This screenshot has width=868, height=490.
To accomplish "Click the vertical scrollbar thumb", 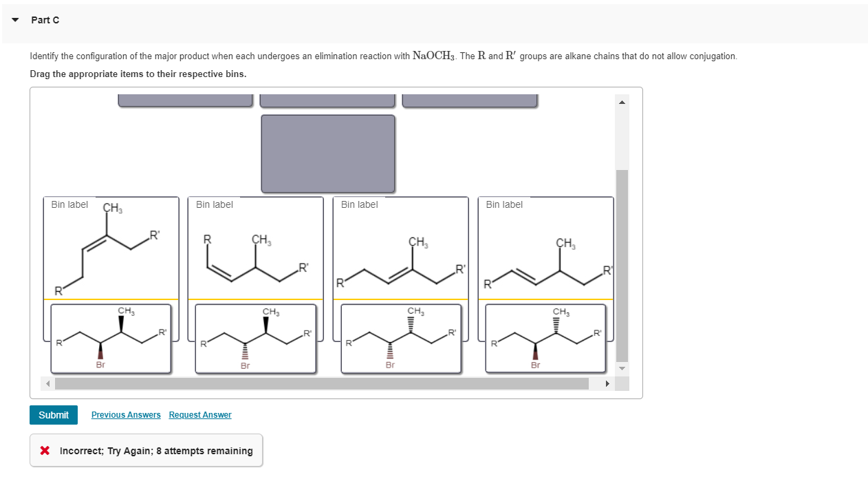I will point(622,266).
